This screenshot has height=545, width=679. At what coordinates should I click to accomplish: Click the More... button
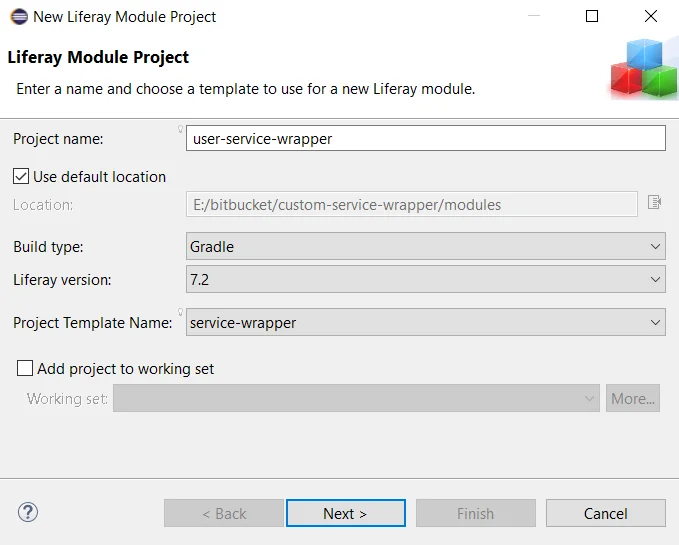(x=633, y=398)
